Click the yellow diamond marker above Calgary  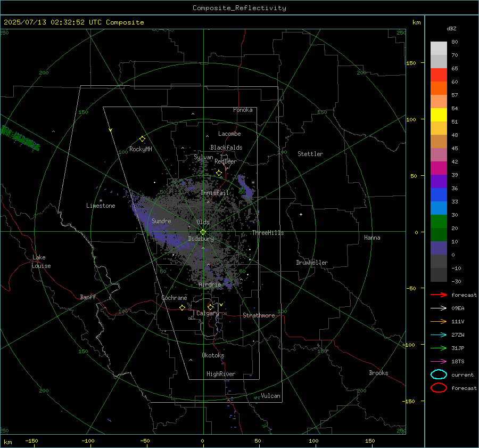(x=210, y=307)
